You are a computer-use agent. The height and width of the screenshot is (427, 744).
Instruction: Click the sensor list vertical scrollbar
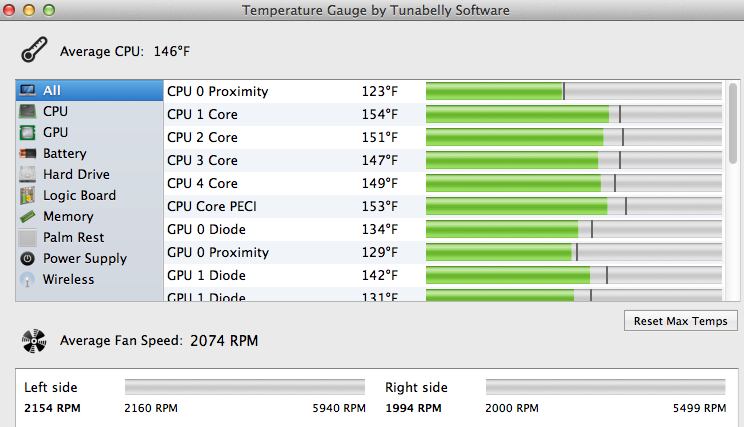[733, 123]
